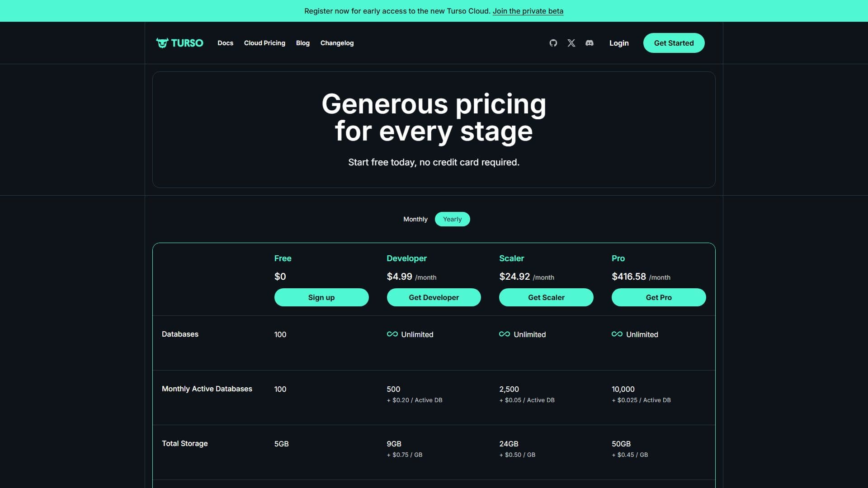Go to Cloud Pricing page
Image resolution: width=868 pixels, height=488 pixels.
[264, 43]
